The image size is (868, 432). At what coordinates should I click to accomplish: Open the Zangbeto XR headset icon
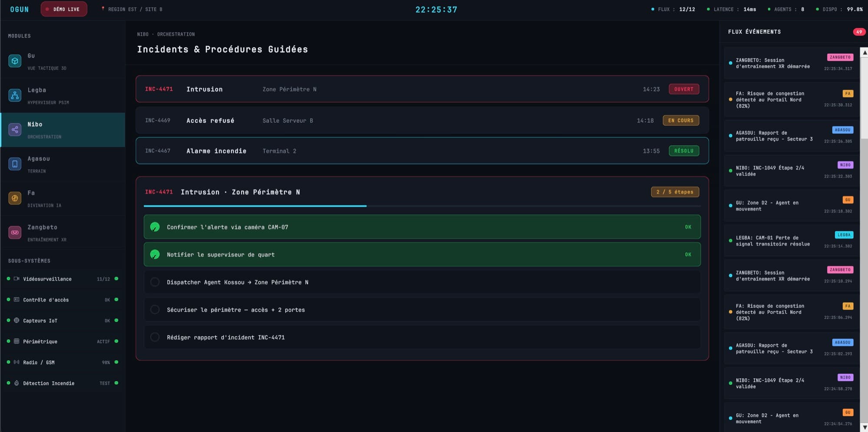(15, 232)
